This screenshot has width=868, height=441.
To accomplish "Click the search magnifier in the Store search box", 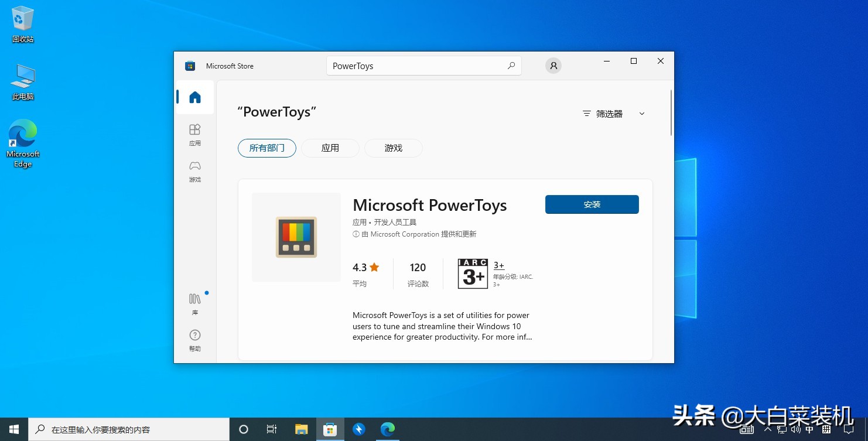I will [x=511, y=66].
